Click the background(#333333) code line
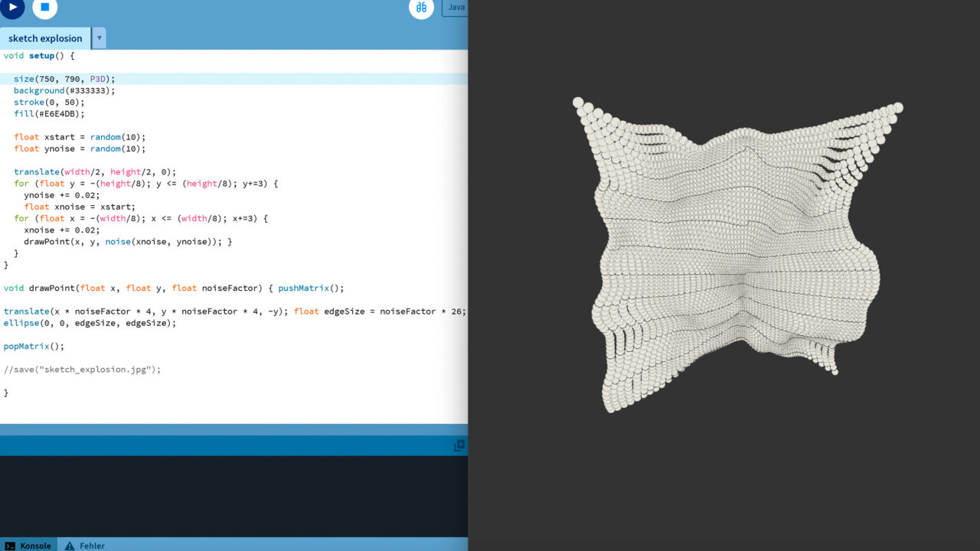The height and width of the screenshot is (551, 980). click(x=64, y=90)
